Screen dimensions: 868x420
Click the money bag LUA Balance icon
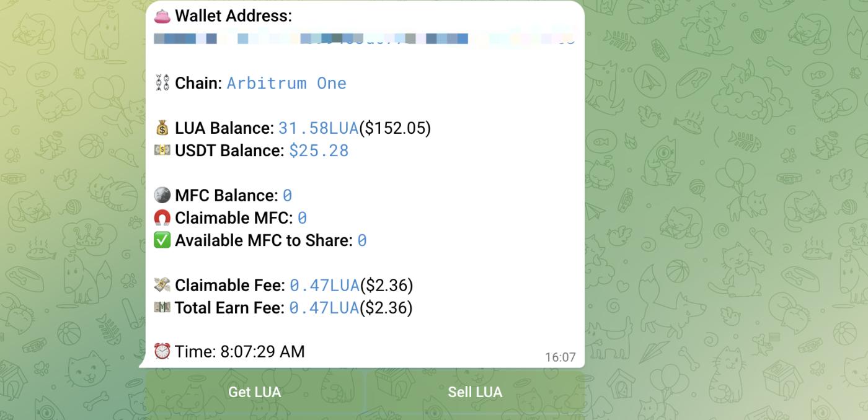162,128
